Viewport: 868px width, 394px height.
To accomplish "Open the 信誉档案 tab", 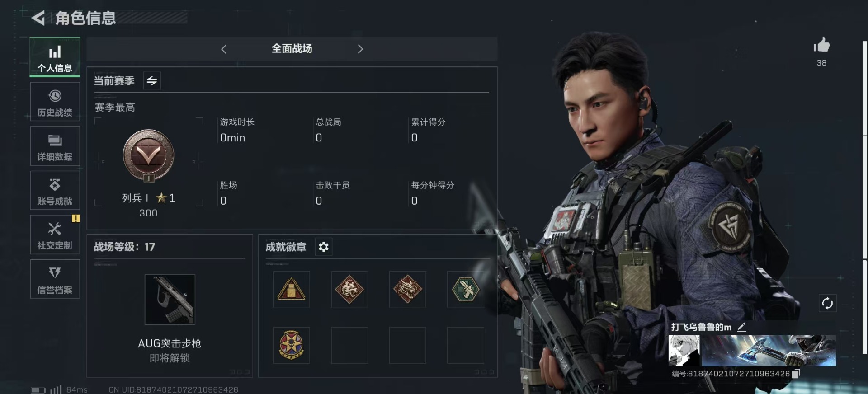I will tap(55, 279).
